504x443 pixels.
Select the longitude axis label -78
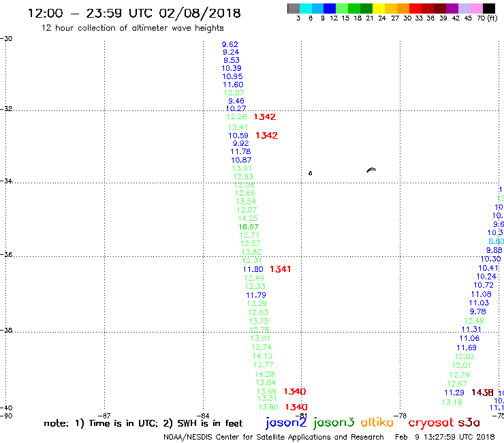tap(400, 416)
